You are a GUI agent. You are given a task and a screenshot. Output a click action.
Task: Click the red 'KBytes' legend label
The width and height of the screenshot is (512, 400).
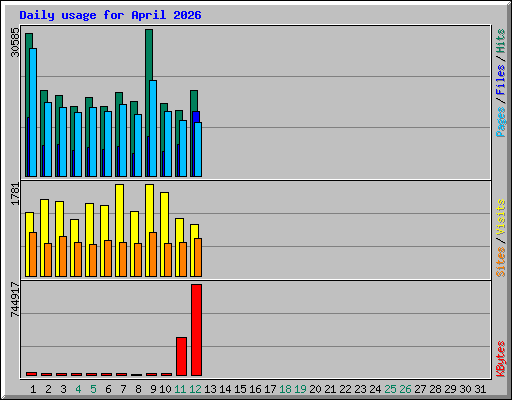(x=500, y=359)
